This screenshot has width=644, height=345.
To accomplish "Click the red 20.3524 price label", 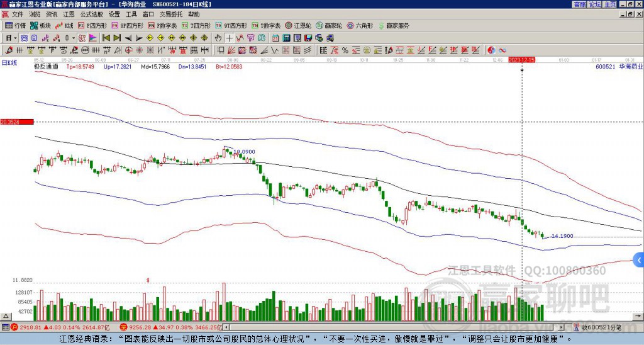I will pyautogui.click(x=17, y=122).
